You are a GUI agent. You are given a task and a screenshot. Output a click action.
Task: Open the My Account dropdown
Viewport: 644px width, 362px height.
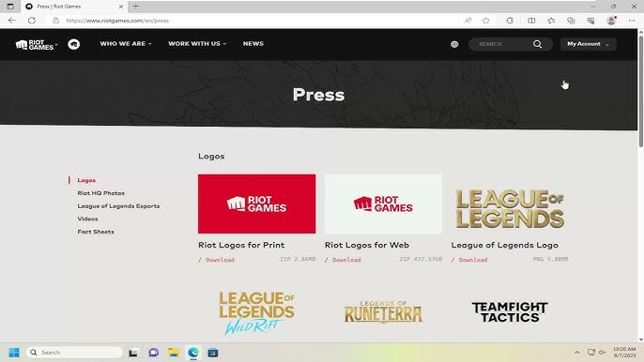coord(588,44)
